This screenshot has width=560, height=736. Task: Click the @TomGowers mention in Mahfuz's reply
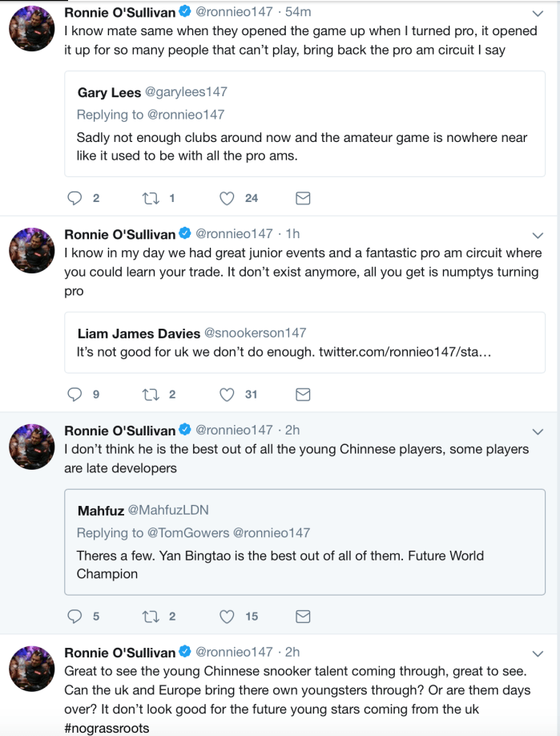point(191,532)
